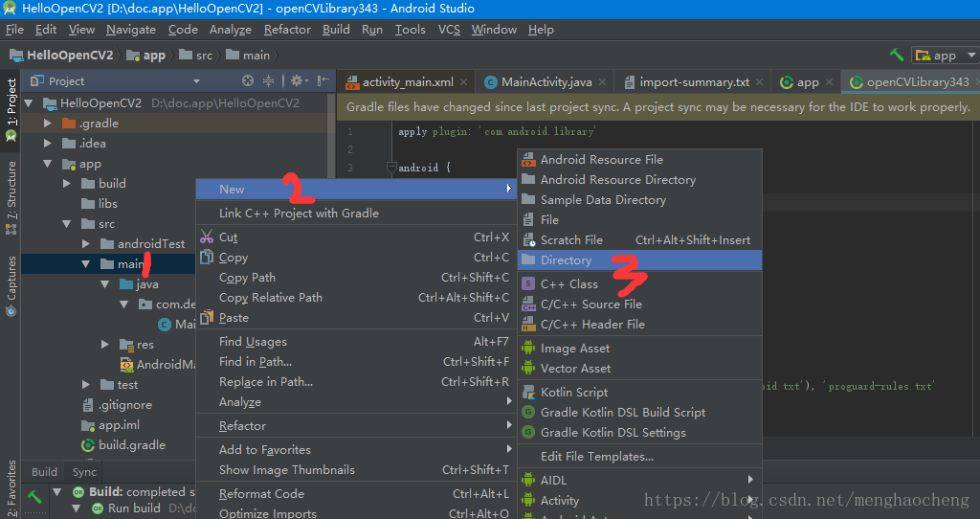Close the MainActivity.java tab
Screen dimensions: 980x519
(x=603, y=82)
